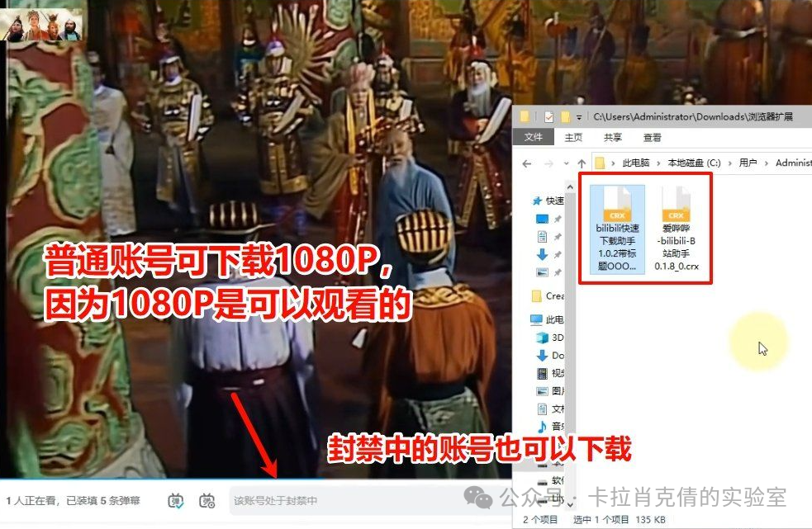This screenshot has width=812, height=529.
Task: Go up one folder level
Action: [x=582, y=163]
